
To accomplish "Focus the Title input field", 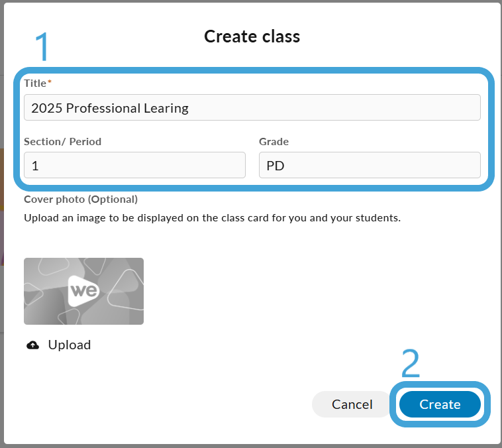I will (252, 107).
